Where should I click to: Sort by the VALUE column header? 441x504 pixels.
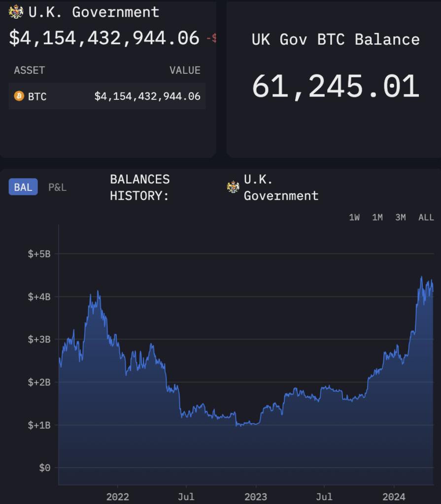tap(185, 70)
